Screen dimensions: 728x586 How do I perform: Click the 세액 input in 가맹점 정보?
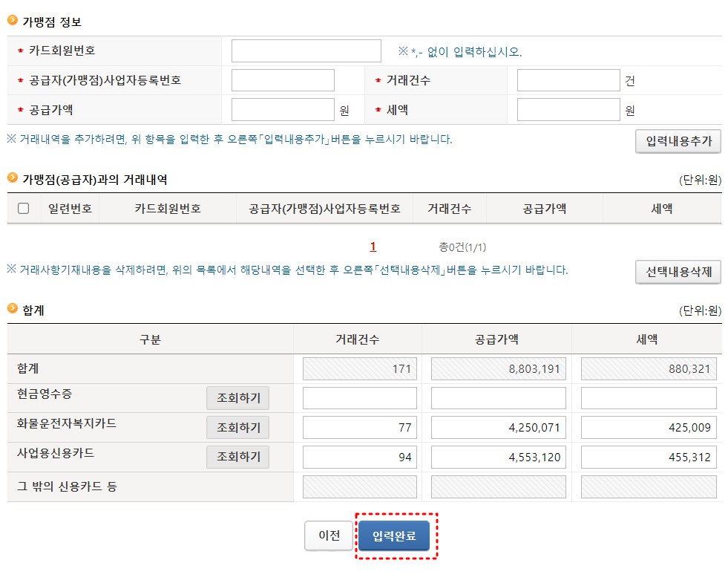(568, 109)
